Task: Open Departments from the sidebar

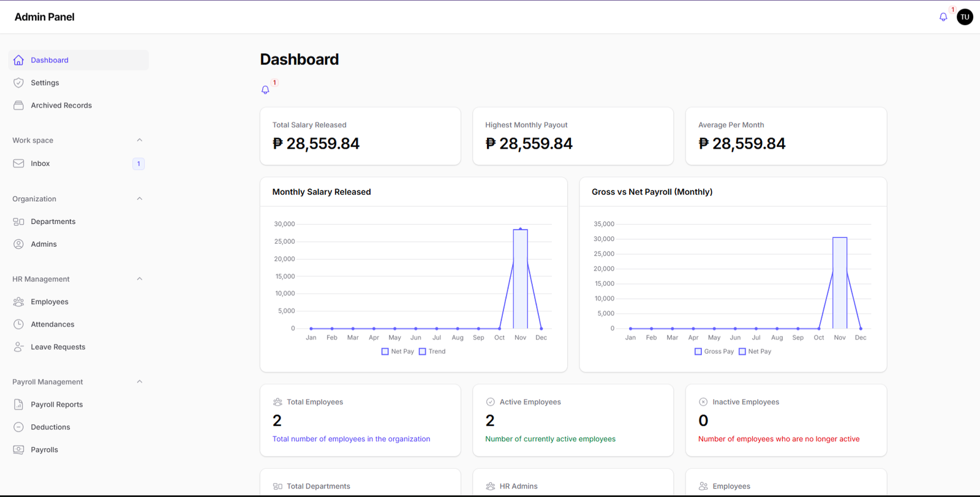Action: click(x=53, y=222)
